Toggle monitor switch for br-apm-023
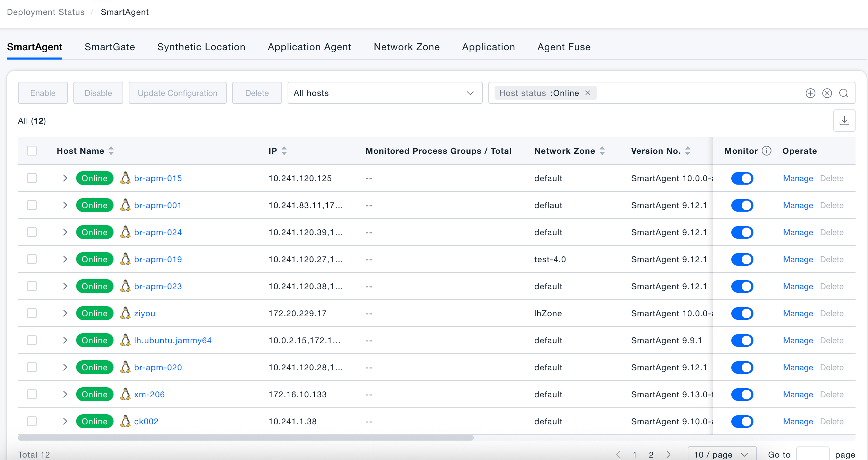The height and width of the screenshot is (460, 868). [x=742, y=286]
